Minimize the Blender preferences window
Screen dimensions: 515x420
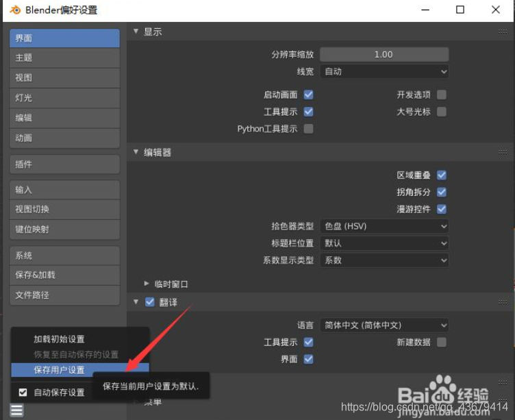click(x=425, y=10)
